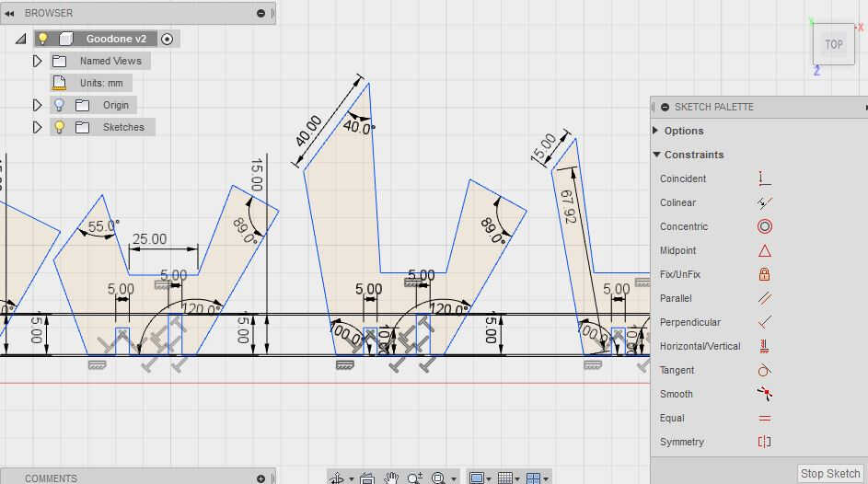Expand the Origin folder node
The width and height of the screenshot is (868, 484).
(37, 105)
